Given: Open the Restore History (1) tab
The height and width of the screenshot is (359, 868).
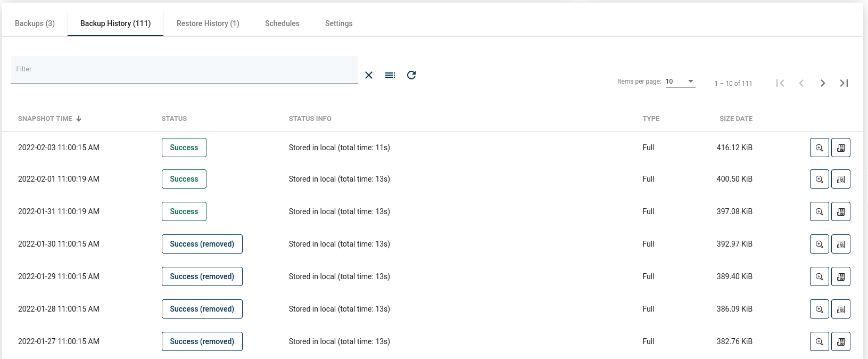Looking at the screenshot, I should tap(208, 23).
